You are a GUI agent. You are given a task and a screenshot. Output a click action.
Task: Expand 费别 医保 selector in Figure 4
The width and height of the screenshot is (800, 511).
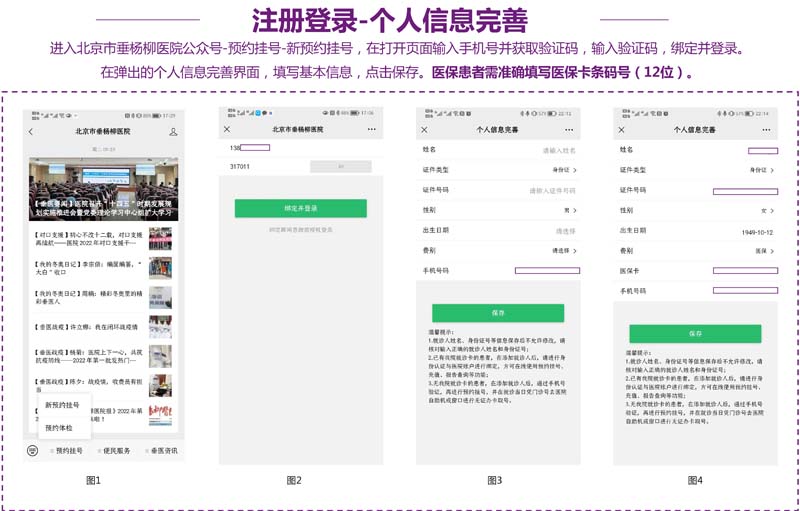tap(764, 251)
